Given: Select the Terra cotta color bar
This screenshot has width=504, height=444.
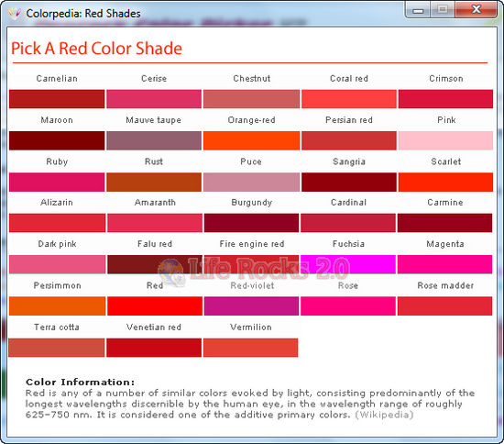Looking at the screenshot, I should pyautogui.click(x=57, y=348).
